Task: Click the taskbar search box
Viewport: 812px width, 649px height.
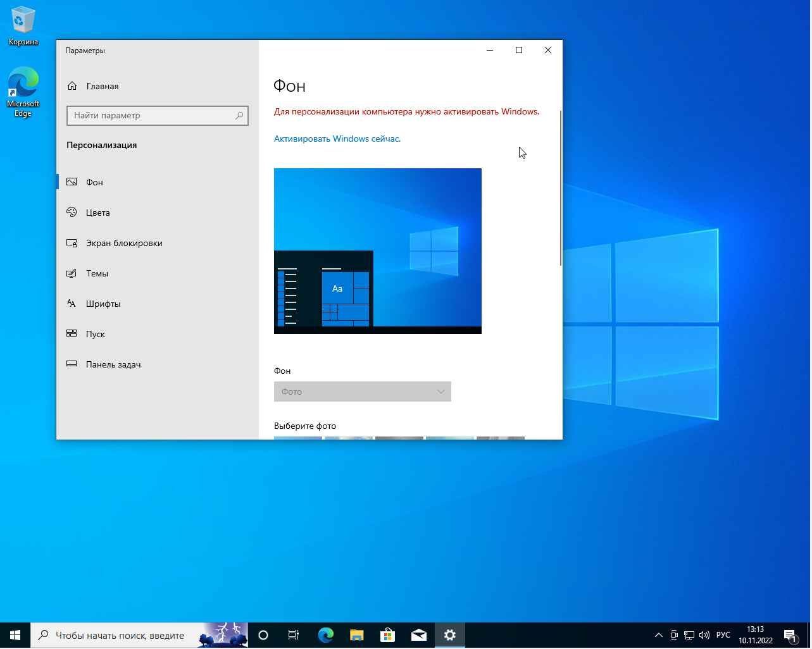Action: click(139, 635)
